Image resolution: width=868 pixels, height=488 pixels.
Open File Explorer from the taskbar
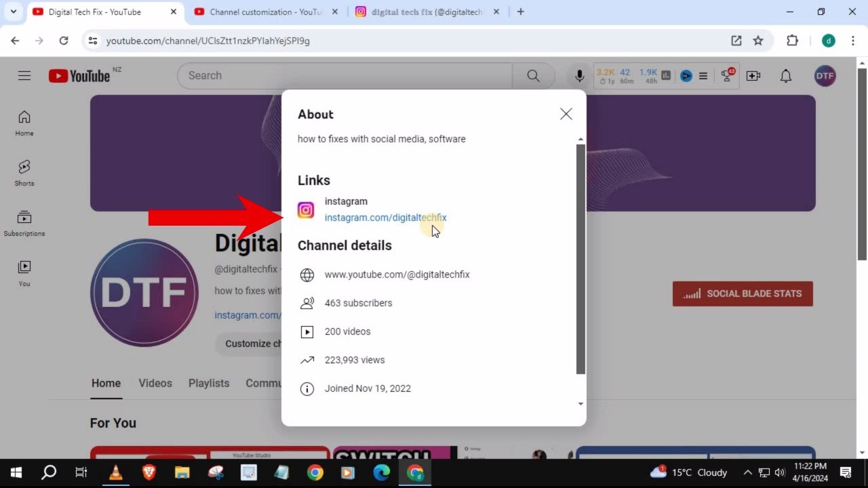point(182,472)
